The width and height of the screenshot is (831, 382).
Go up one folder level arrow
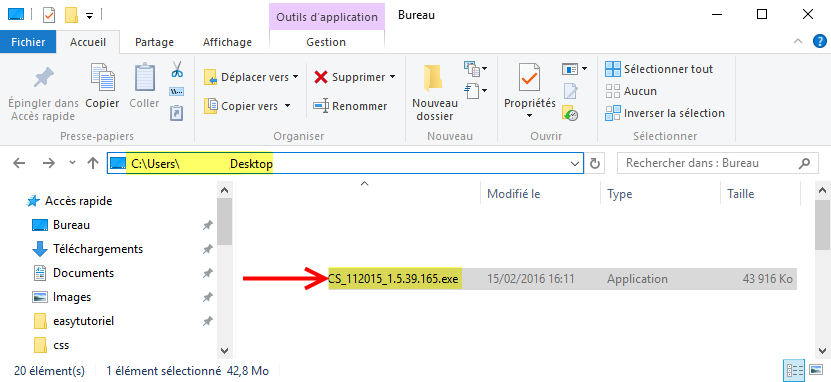[x=93, y=163]
